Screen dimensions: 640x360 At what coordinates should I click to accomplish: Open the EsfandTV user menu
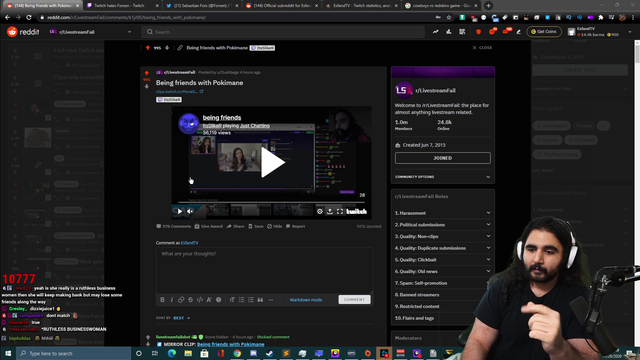pos(600,31)
